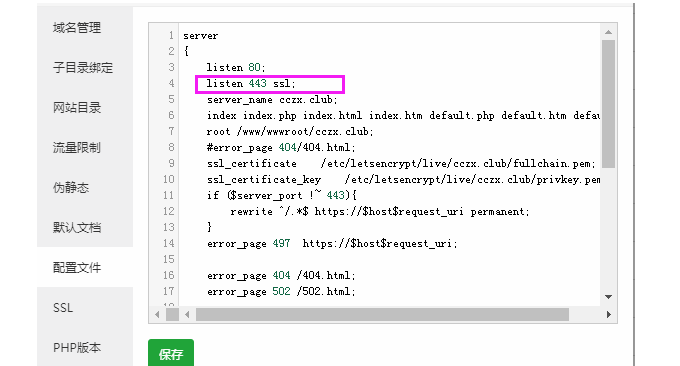Switch to the PHP版本 tab
The image size is (680, 366).
coord(77,347)
